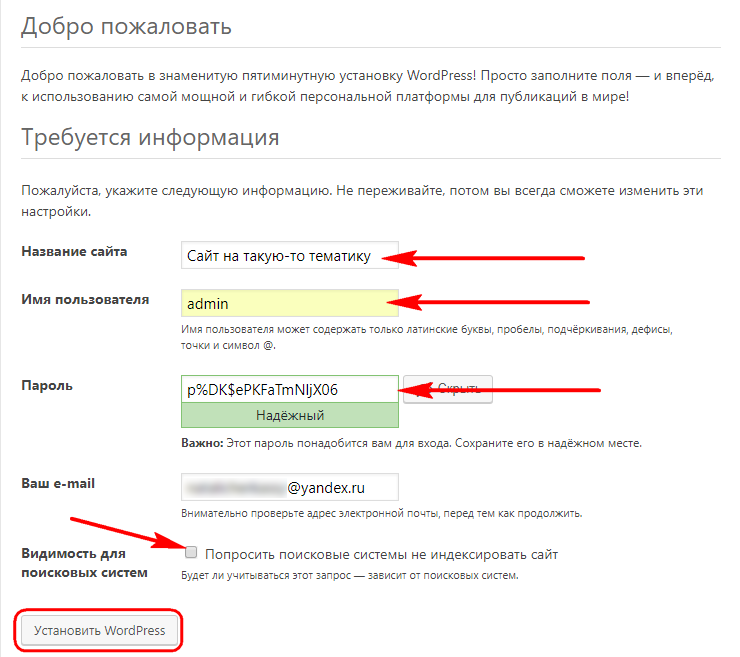
Task: Click label "Попросить поисковые системы не индексировать сайт"
Action: [x=380, y=554]
